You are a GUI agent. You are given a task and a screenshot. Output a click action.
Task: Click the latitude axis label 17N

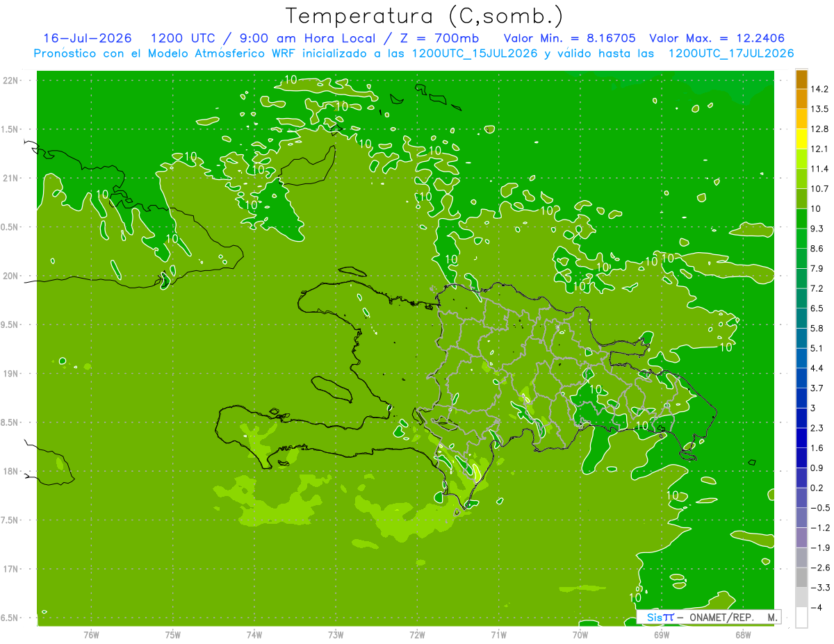click(x=10, y=569)
